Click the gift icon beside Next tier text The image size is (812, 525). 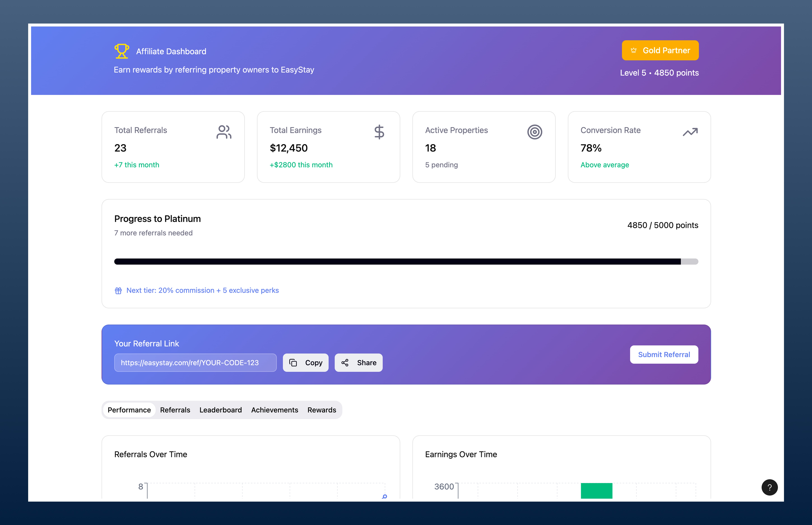118,290
